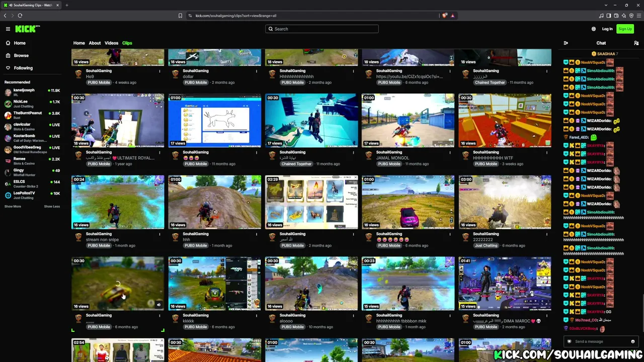Viewport: 644px width, 362px height.
Task: Click the chat 'Send a message' field
Action: point(601,341)
